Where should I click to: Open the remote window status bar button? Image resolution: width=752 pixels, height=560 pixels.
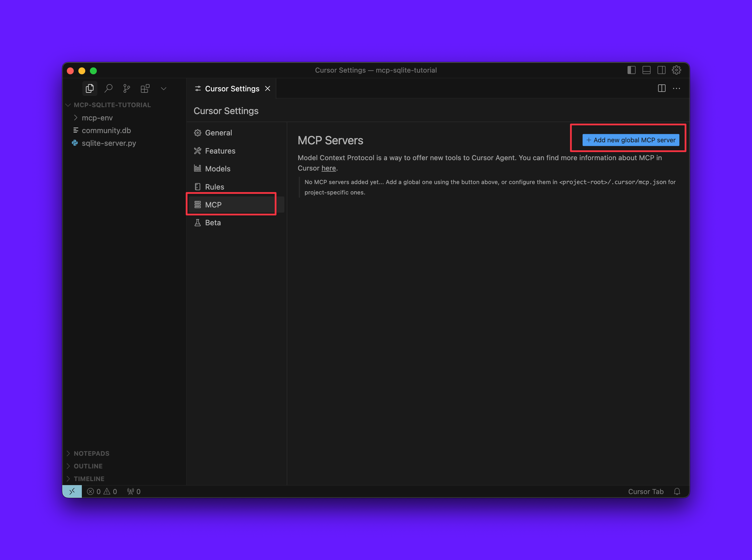point(72,491)
